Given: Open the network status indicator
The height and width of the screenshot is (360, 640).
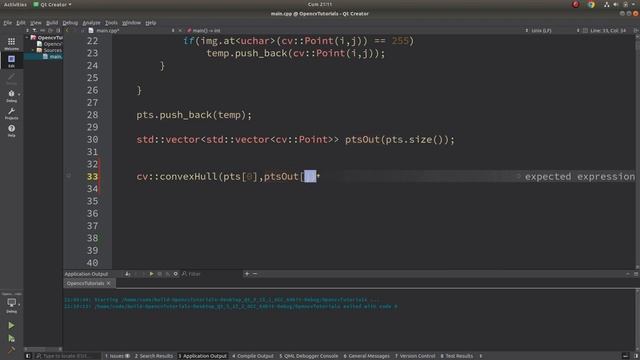Looking at the screenshot, I should 607,4.
